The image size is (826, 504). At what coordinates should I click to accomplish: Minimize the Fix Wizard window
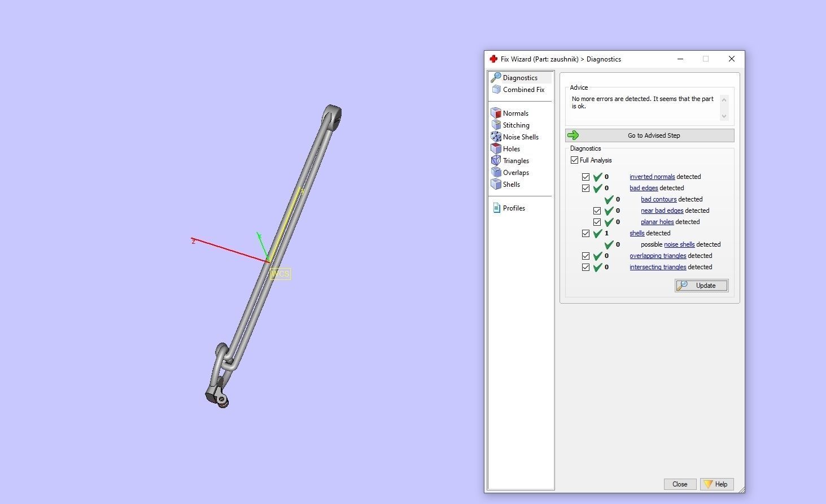click(x=680, y=59)
